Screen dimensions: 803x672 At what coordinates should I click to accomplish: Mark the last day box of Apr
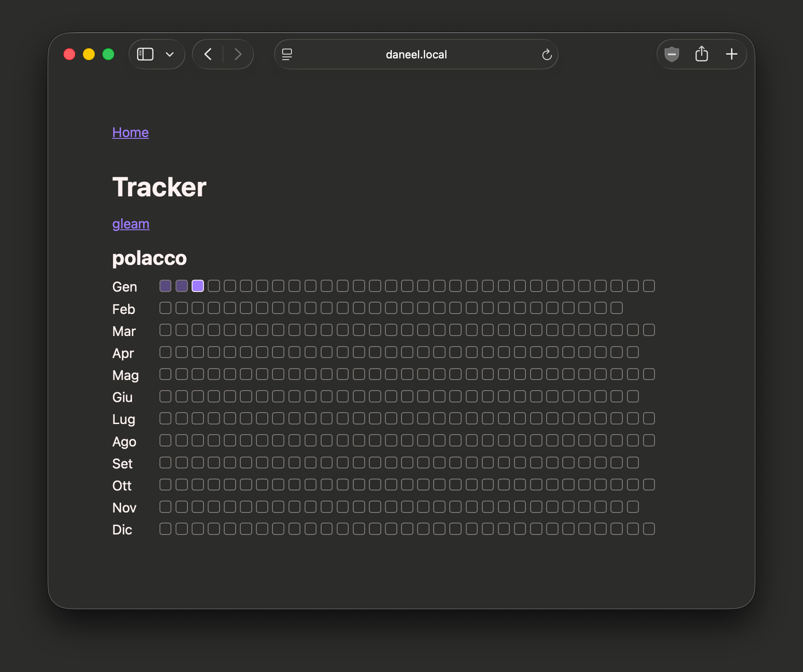point(633,352)
